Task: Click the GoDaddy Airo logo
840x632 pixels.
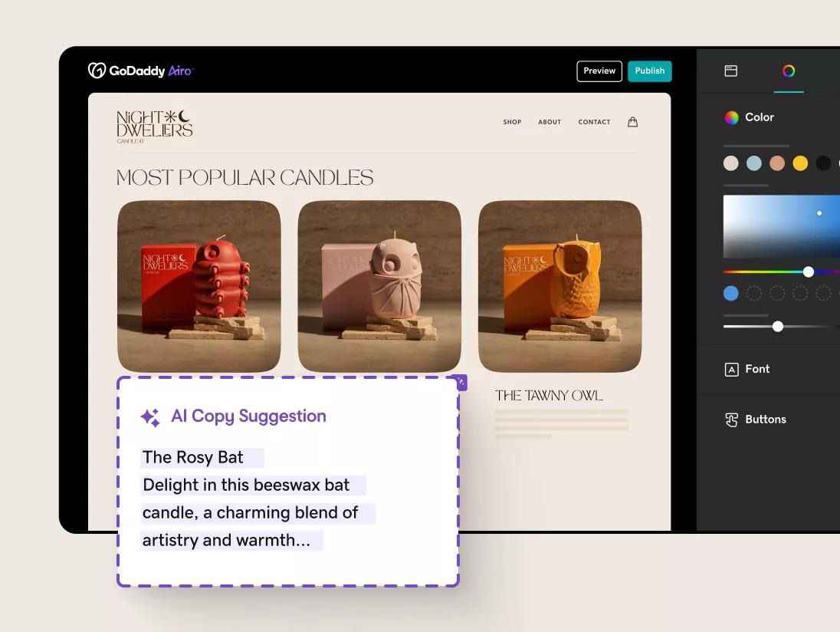Action: (x=141, y=71)
